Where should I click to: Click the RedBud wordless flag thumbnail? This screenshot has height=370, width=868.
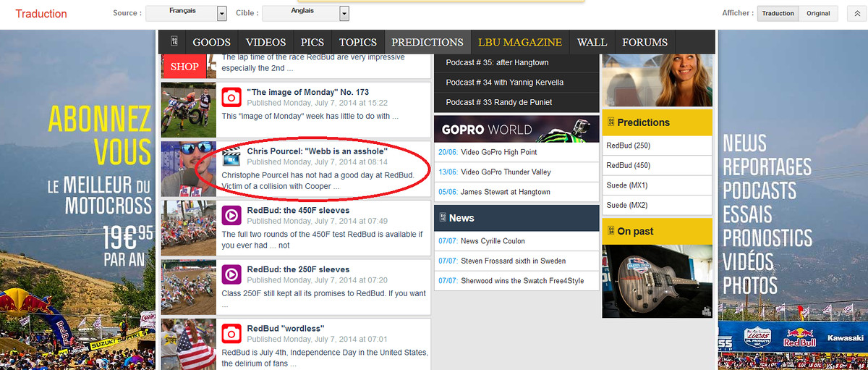pyautogui.click(x=188, y=345)
